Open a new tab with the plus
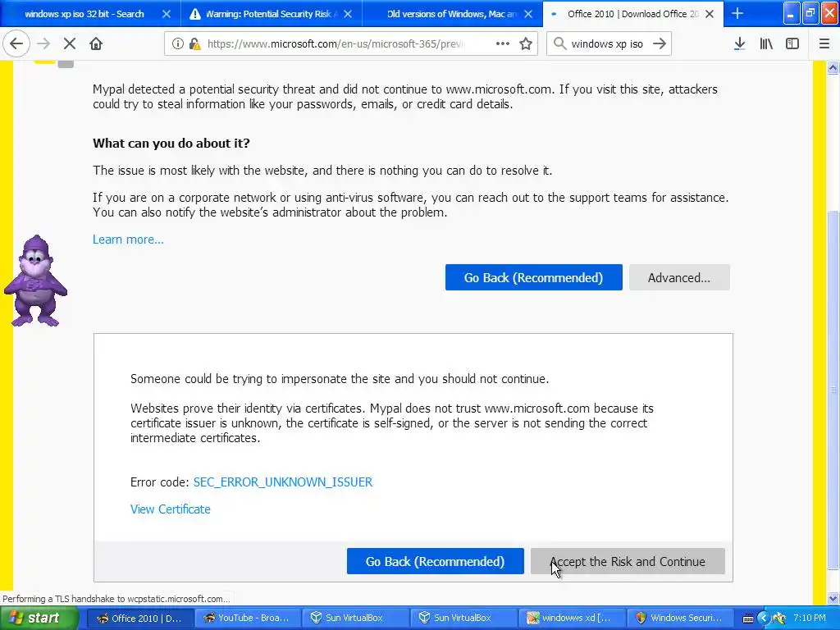The width and height of the screenshot is (840, 630). [x=737, y=13]
